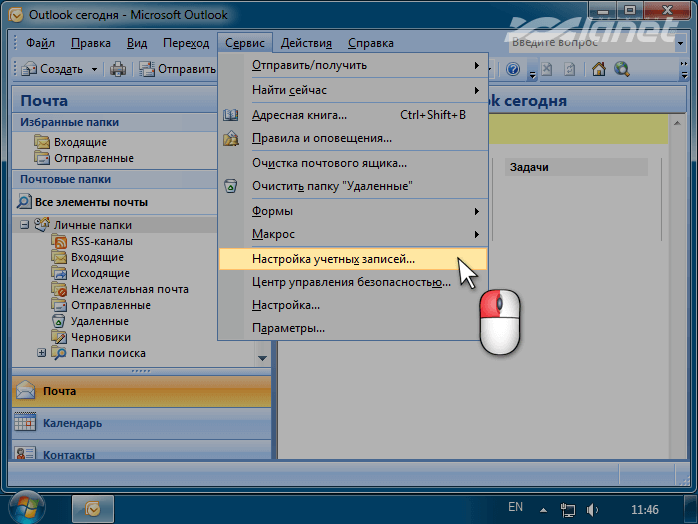This screenshot has height=524, width=698.
Task: Open the Черновики drafts folder
Action: [x=100, y=337]
